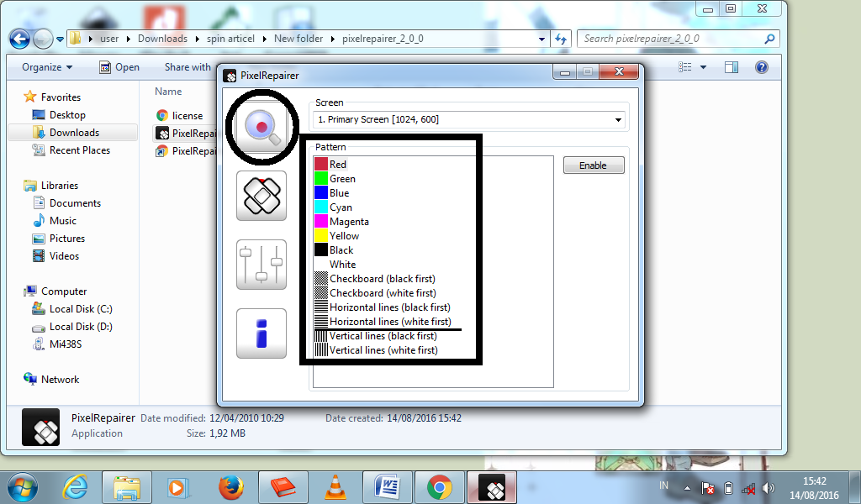Select the license file
This screenshot has width=861, height=504.
pyautogui.click(x=180, y=115)
